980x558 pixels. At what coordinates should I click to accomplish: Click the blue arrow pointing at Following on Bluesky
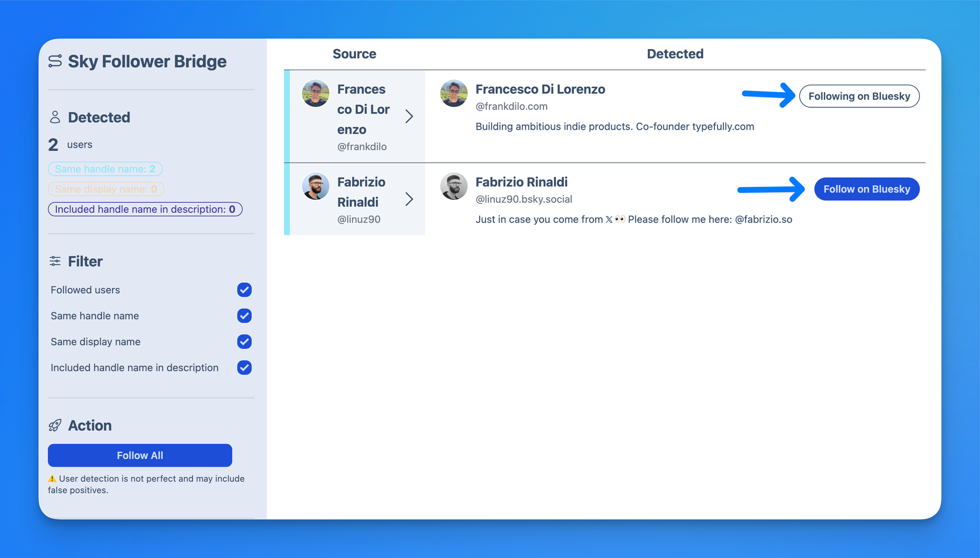coord(767,96)
